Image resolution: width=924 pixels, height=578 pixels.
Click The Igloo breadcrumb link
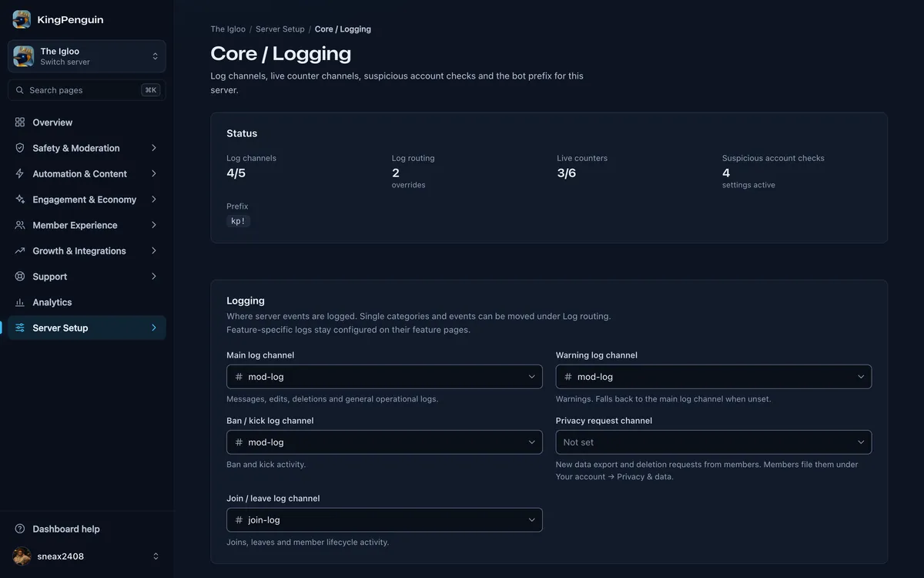tap(228, 29)
